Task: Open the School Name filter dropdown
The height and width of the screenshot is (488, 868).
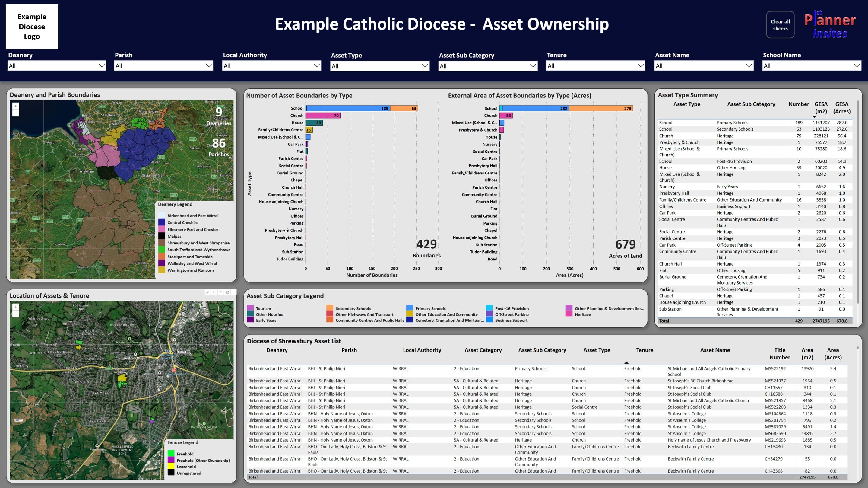Action: (x=856, y=65)
